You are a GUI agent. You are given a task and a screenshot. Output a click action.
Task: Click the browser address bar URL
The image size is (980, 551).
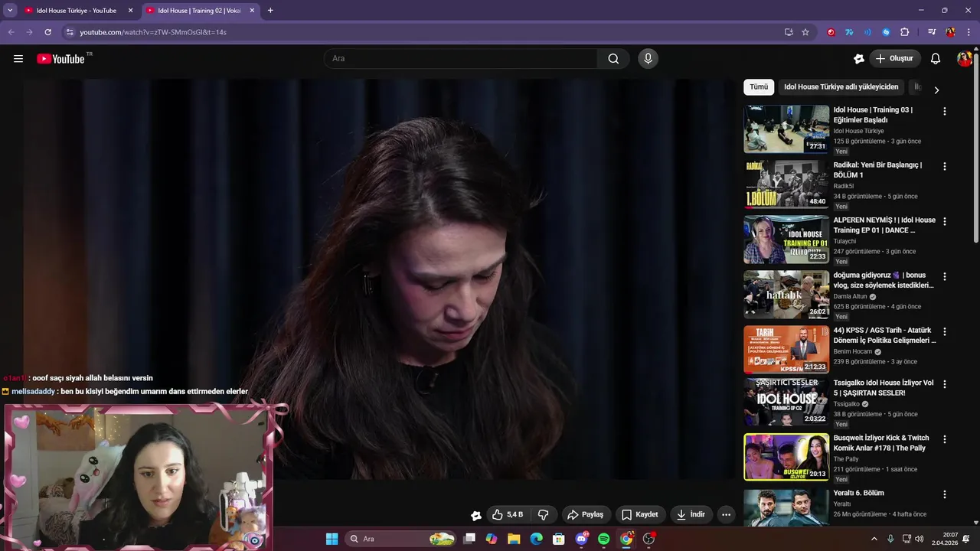153,32
